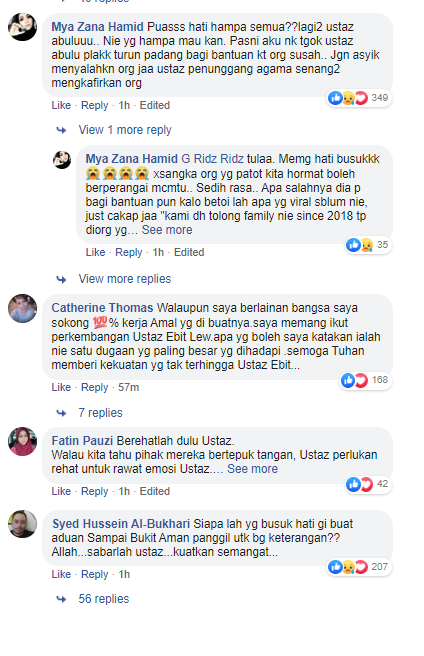
Task: Click reaction icons showing 35 on reply
Action: 368,245
